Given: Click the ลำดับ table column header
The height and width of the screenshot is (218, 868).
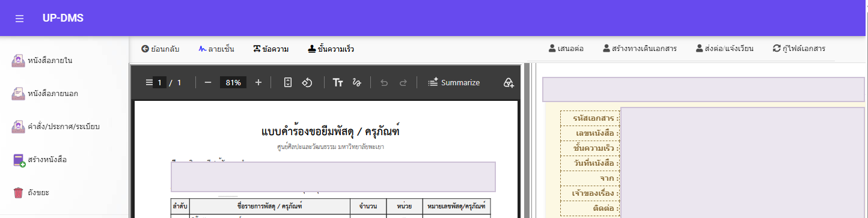Looking at the screenshot, I should (x=180, y=207).
